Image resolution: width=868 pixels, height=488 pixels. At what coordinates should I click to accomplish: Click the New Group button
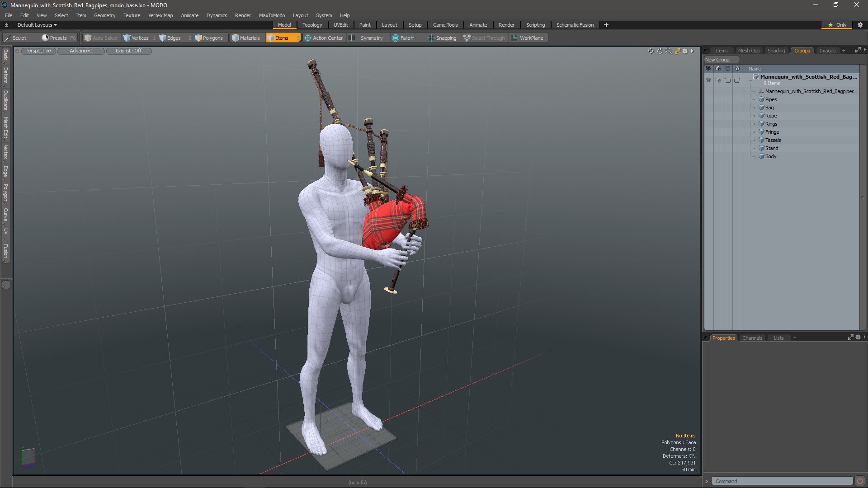tap(721, 60)
